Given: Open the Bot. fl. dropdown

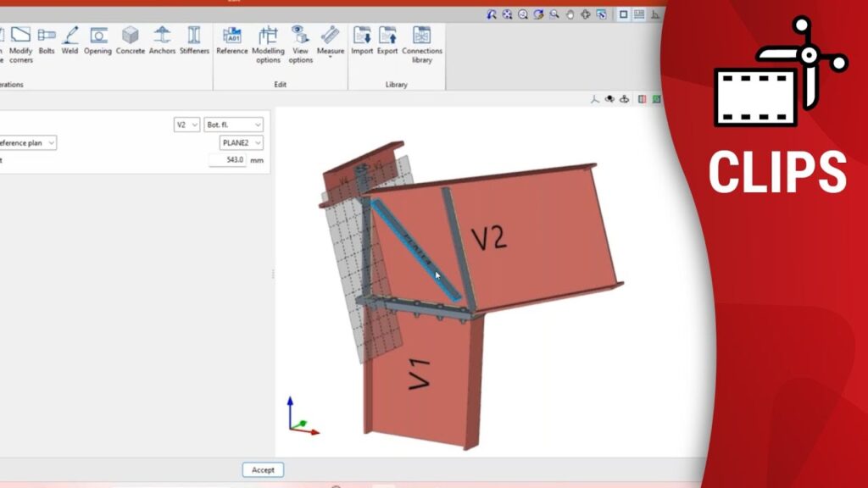Looking at the screenshot, I should tap(233, 125).
